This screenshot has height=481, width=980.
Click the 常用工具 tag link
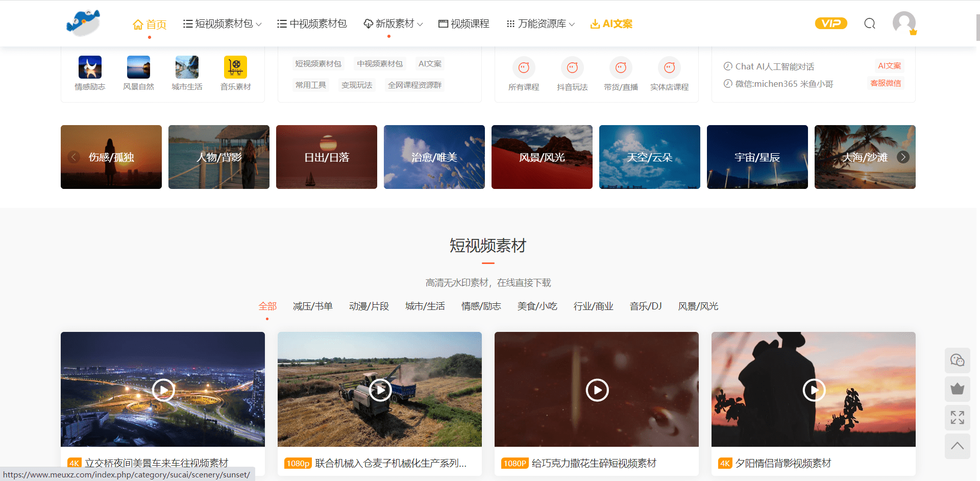pos(311,85)
